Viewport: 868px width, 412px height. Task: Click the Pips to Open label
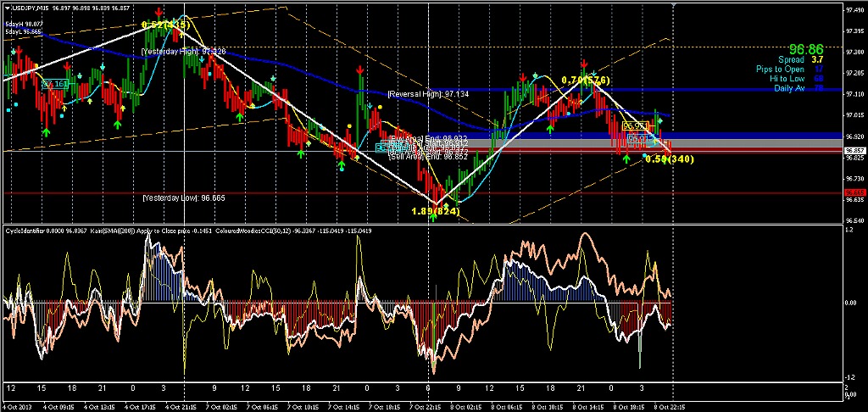pyautogui.click(x=781, y=70)
